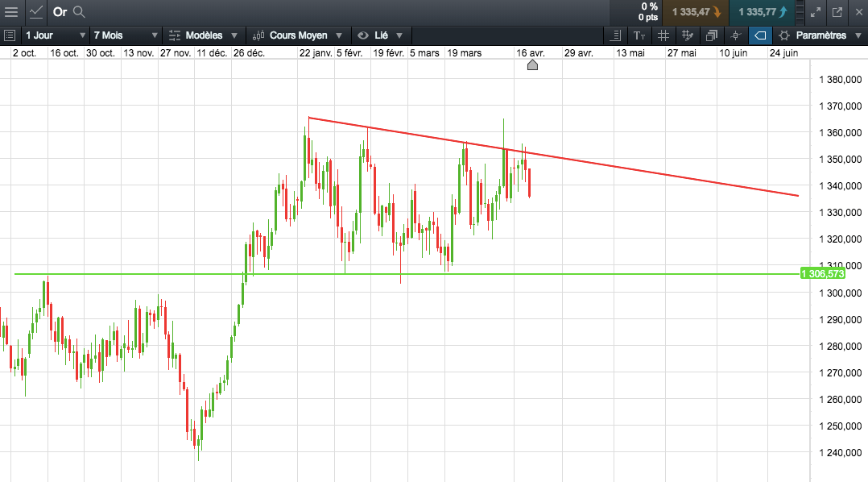
Task: Click the 24 juin date label
Action: [x=783, y=53]
